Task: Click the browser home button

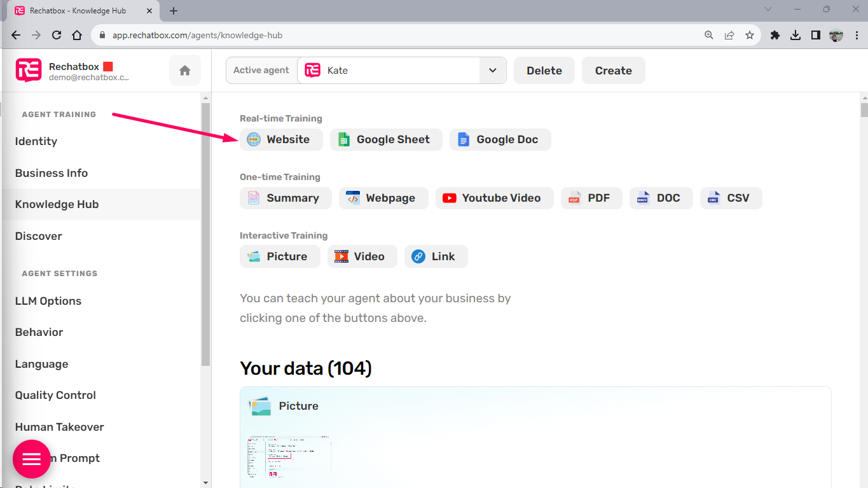Action: pos(77,36)
